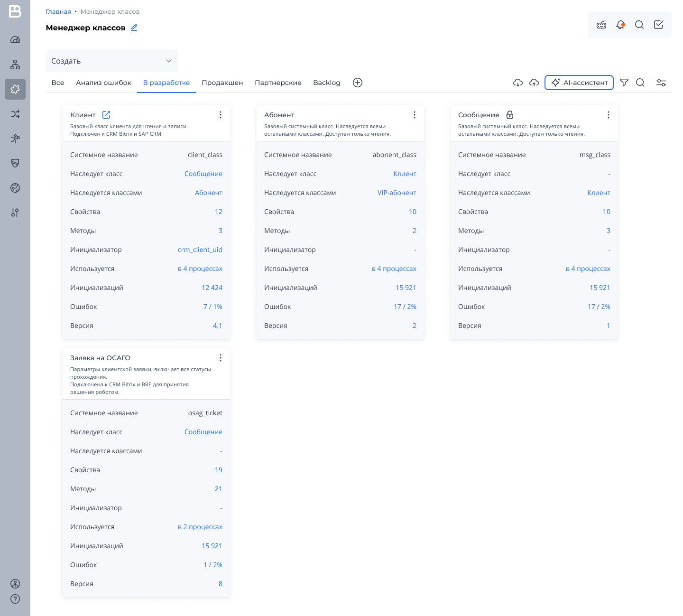Click the AI-ассистент button

[x=579, y=83]
